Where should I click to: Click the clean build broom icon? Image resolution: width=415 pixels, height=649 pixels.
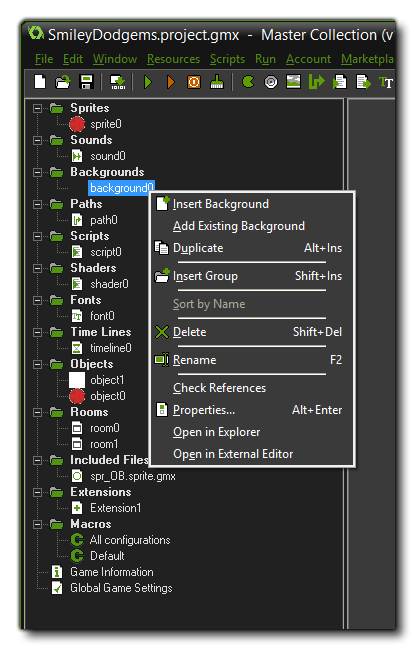tap(216, 82)
